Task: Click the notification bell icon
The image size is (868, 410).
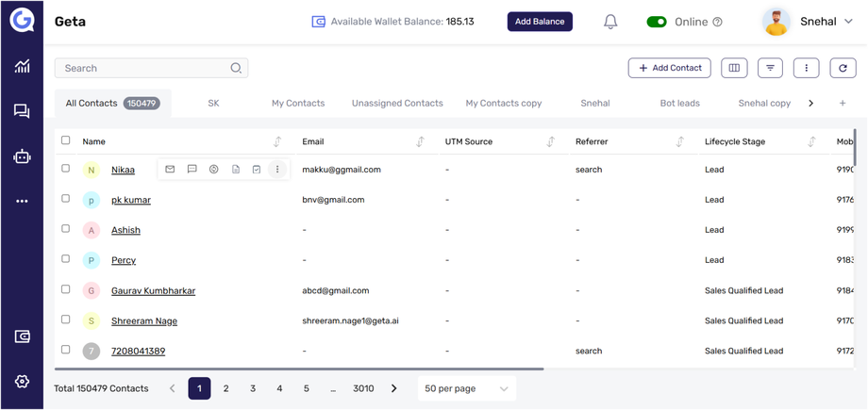Action: [x=610, y=22]
